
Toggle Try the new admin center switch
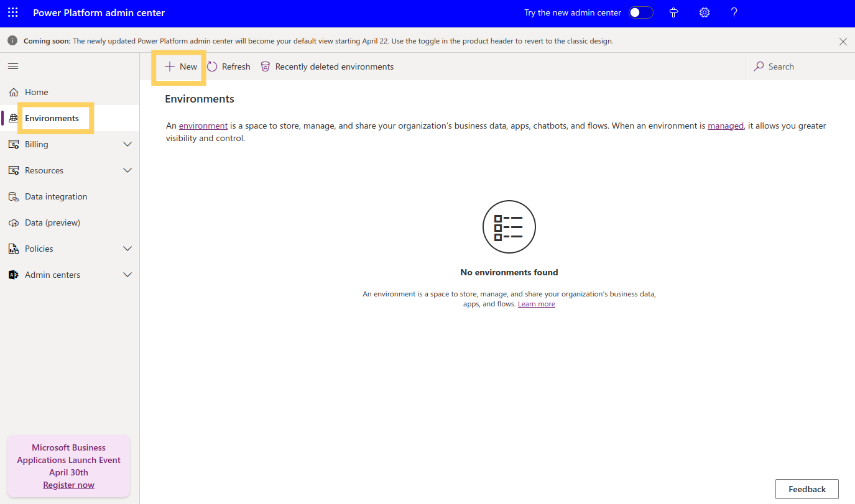[x=640, y=12]
